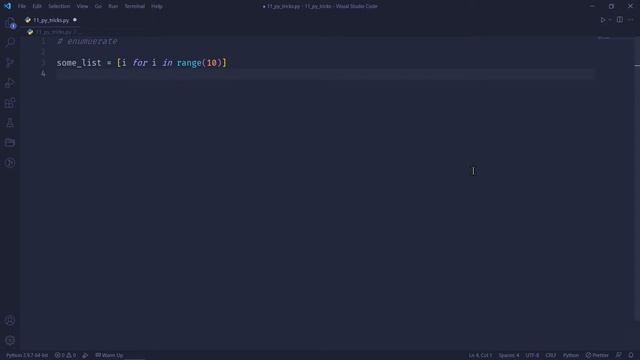The width and height of the screenshot is (640, 360).
Task: Open the Source Control view icon
Action: click(x=10, y=62)
